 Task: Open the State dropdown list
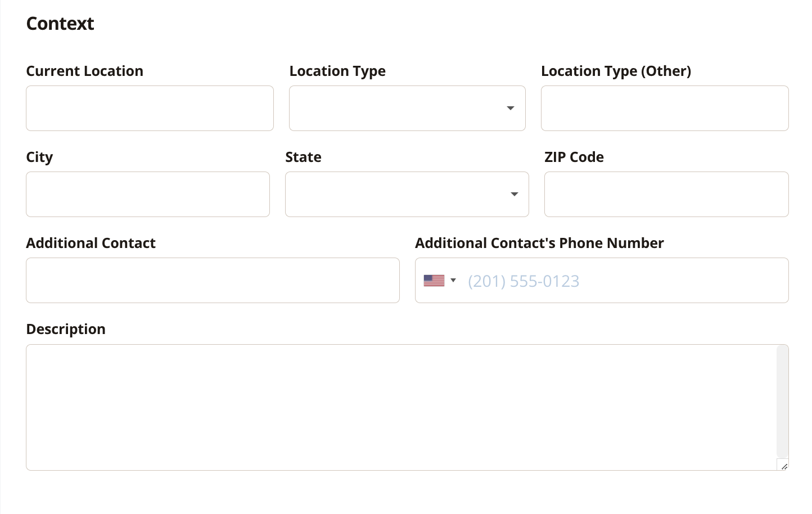point(407,194)
